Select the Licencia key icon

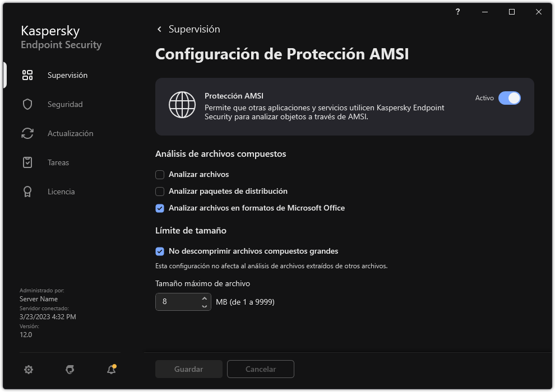pos(27,191)
